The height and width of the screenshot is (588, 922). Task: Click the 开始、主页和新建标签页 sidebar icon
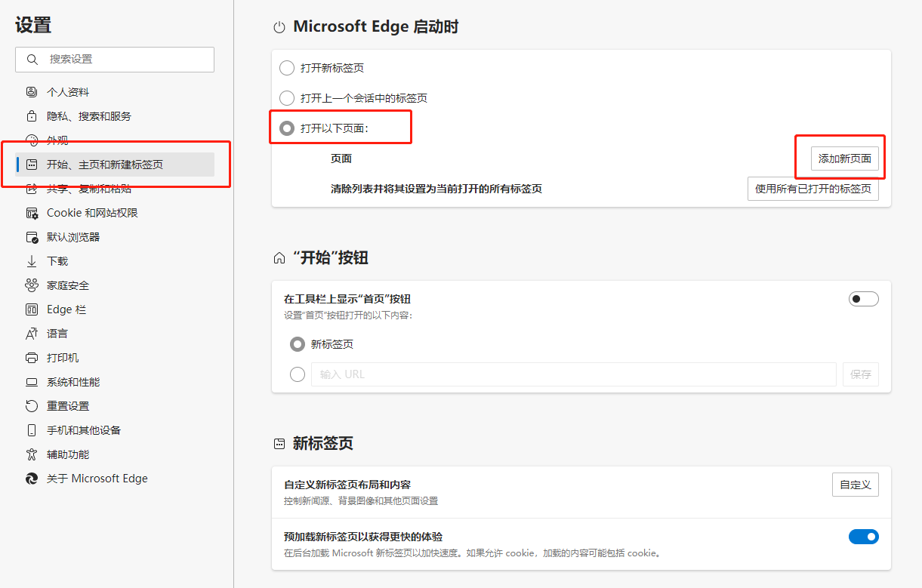pyautogui.click(x=32, y=165)
